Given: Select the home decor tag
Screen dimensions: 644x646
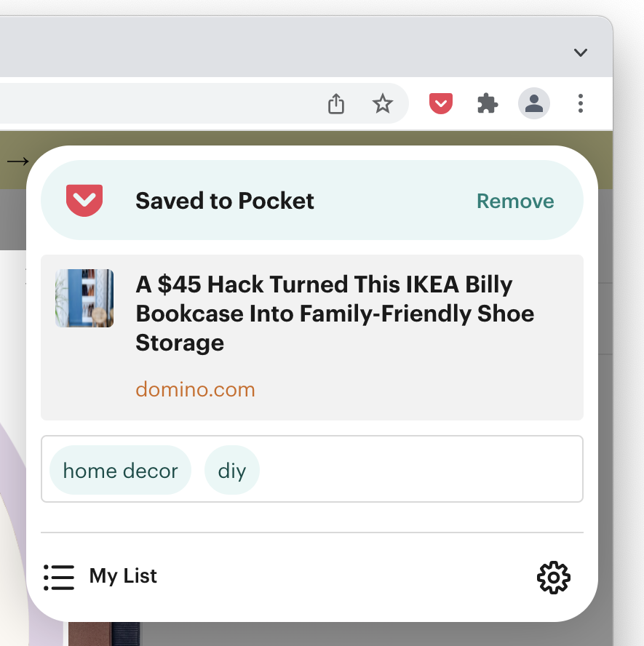Looking at the screenshot, I should [120, 470].
